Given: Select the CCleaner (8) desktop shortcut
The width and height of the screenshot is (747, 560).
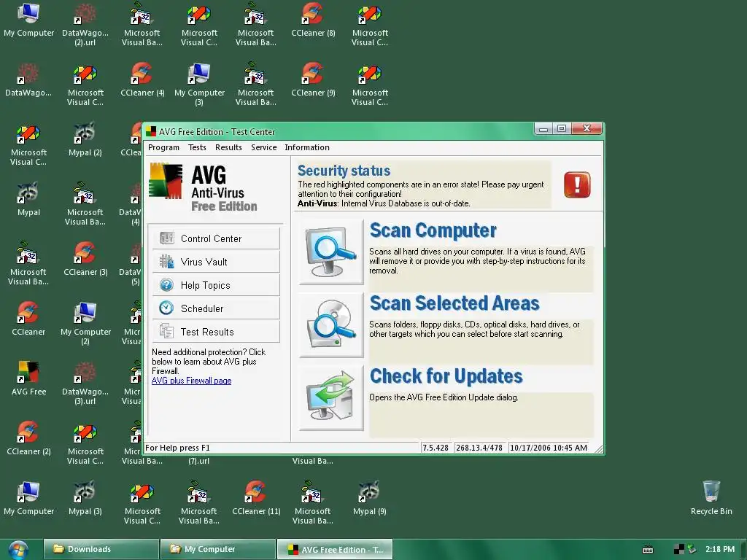Looking at the screenshot, I should (x=313, y=21).
